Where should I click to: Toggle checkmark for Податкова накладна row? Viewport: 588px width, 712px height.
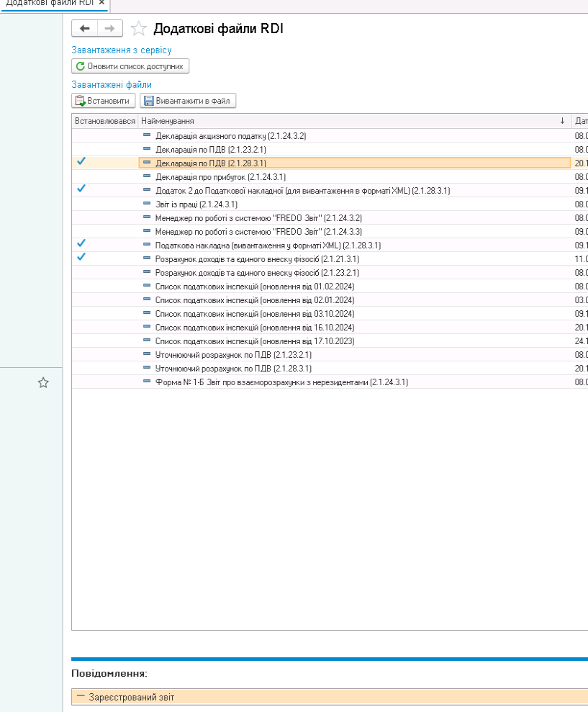81,244
